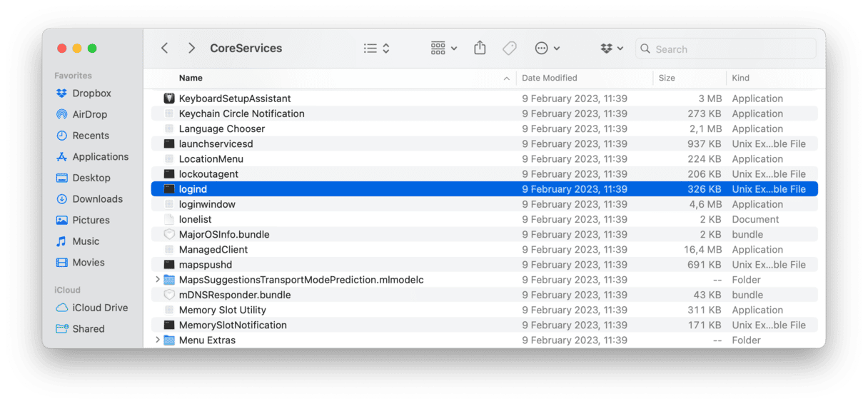
Task: Click the Favorites sidebar heading
Action: click(x=73, y=76)
